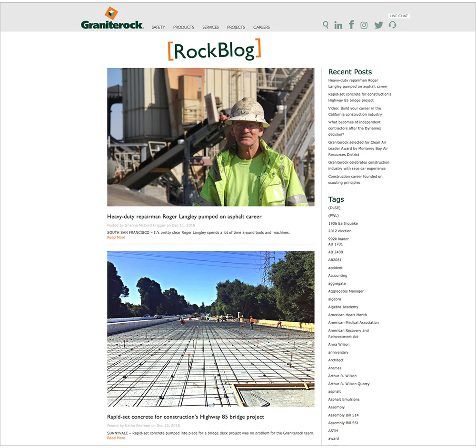
Task: Select the Assembly tag
Action: [x=337, y=408]
